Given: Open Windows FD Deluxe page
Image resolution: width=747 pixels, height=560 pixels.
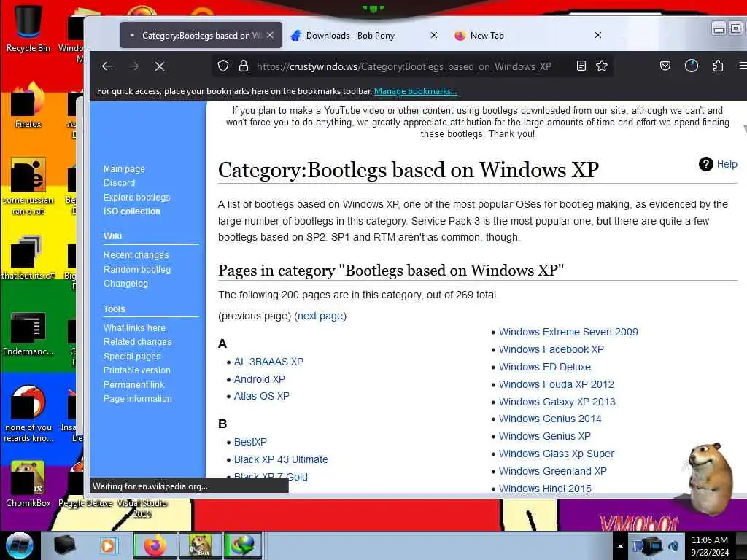Looking at the screenshot, I should tap(544, 367).
